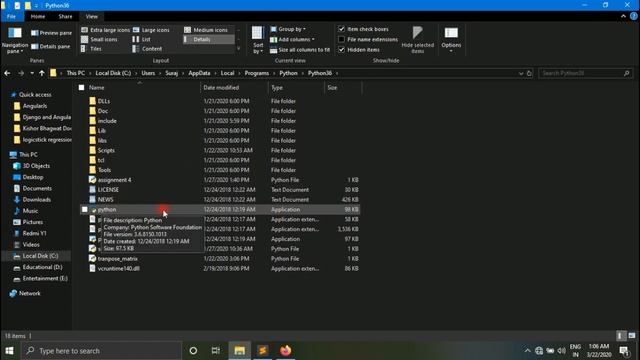Screen dimensions: 640x360
Task: Switch to List layout
Action: pyautogui.click(x=142, y=39)
